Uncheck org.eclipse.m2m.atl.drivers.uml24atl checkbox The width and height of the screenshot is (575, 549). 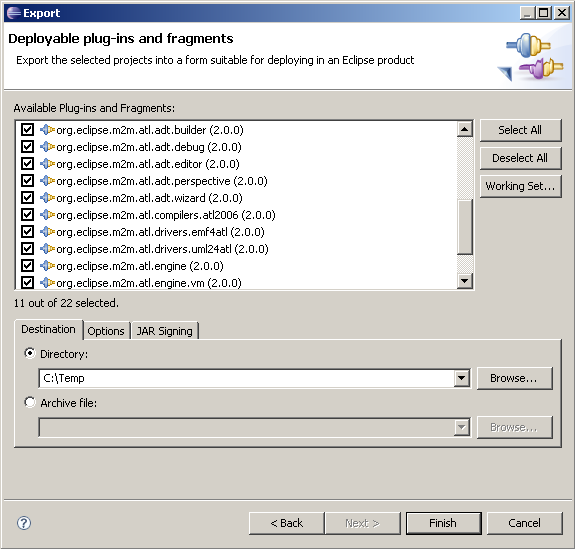(x=27, y=249)
